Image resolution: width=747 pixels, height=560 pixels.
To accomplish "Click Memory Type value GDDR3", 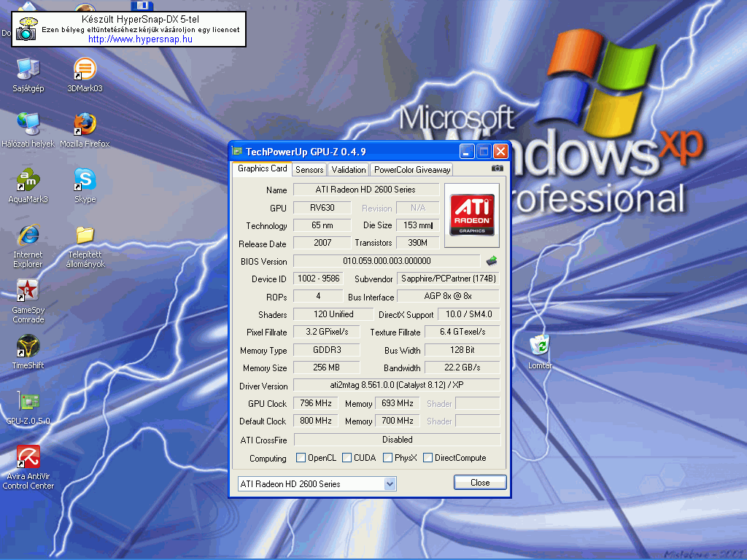I will click(x=327, y=350).
